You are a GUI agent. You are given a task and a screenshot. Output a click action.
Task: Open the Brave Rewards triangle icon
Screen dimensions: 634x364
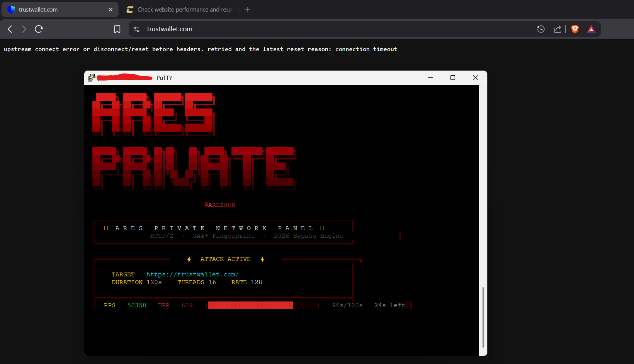pos(591,29)
